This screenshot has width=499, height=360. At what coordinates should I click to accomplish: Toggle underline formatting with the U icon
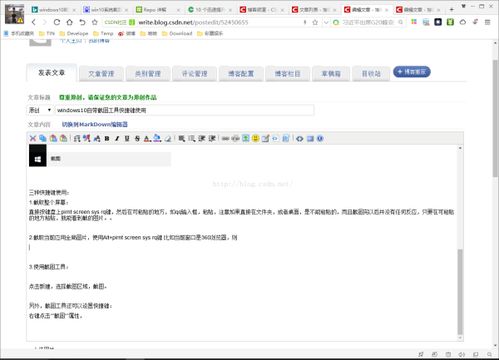(127, 139)
